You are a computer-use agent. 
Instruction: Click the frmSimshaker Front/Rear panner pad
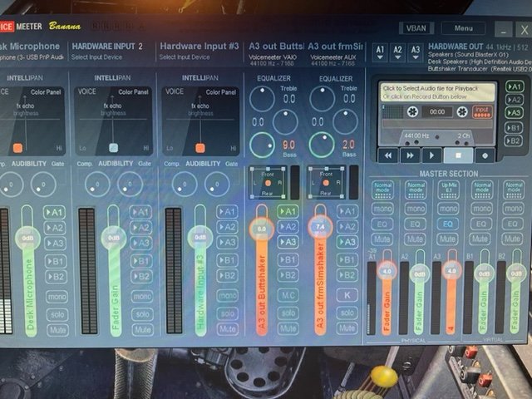point(326,183)
